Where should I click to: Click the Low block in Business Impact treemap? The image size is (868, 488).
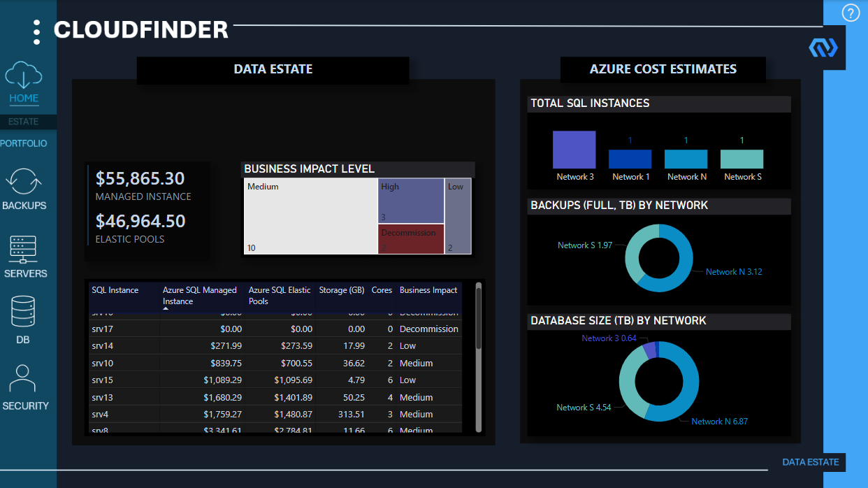tap(458, 216)
